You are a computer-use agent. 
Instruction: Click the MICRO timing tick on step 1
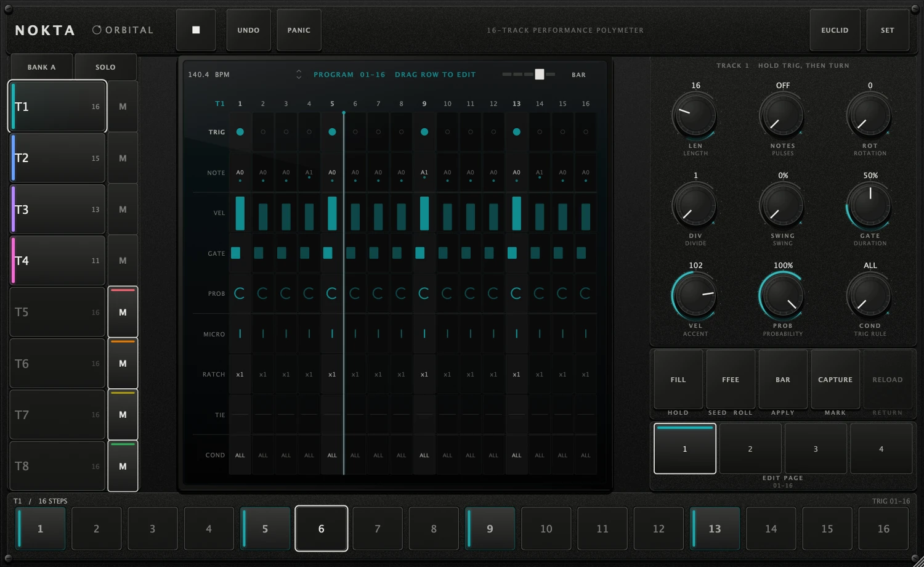[240, 334]
